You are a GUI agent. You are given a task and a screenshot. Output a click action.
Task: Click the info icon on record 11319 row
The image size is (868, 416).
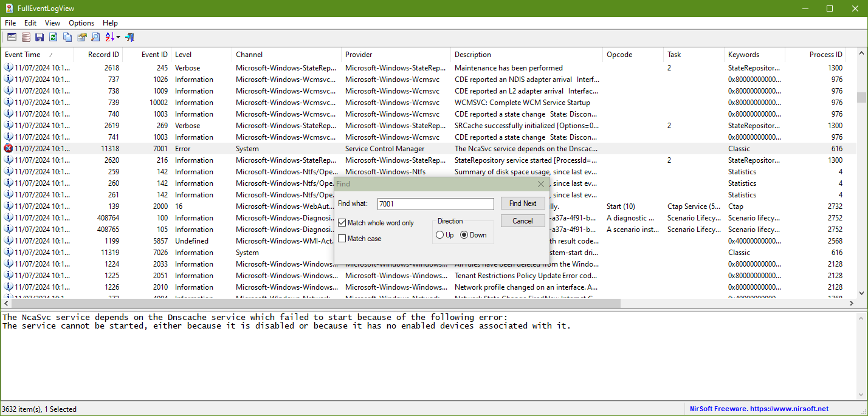point(9,253)
